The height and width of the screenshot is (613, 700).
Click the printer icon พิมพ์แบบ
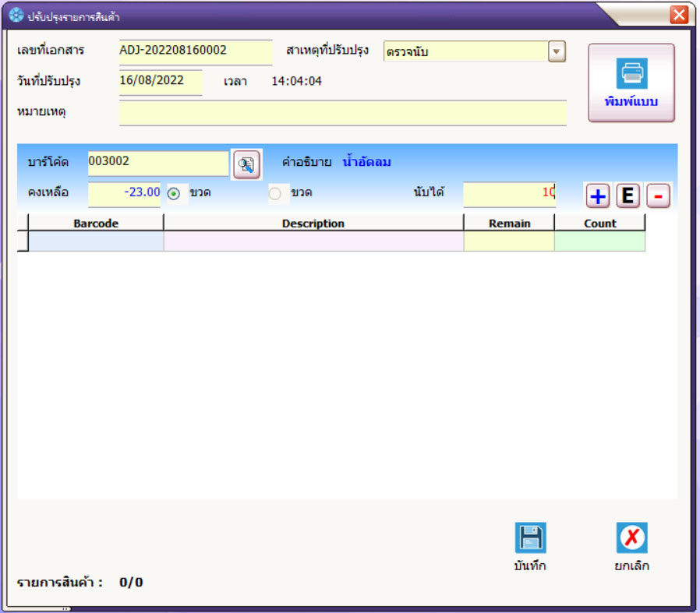point(631,75)
